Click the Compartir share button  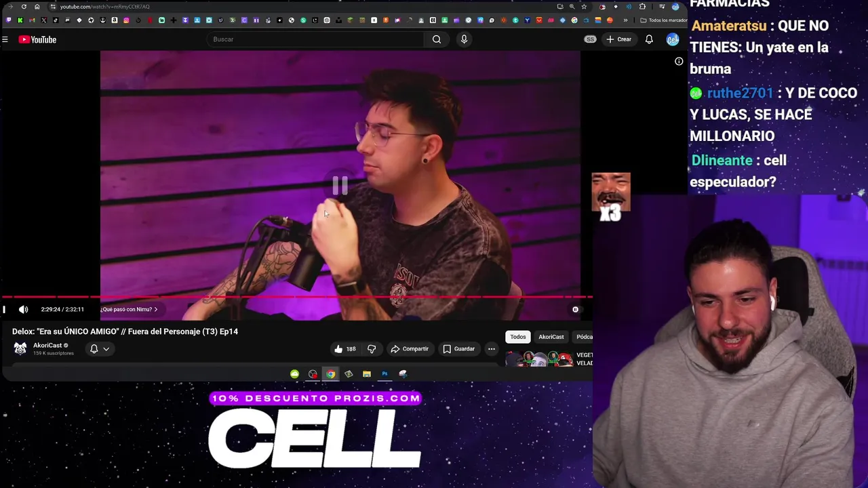point(409,349)
